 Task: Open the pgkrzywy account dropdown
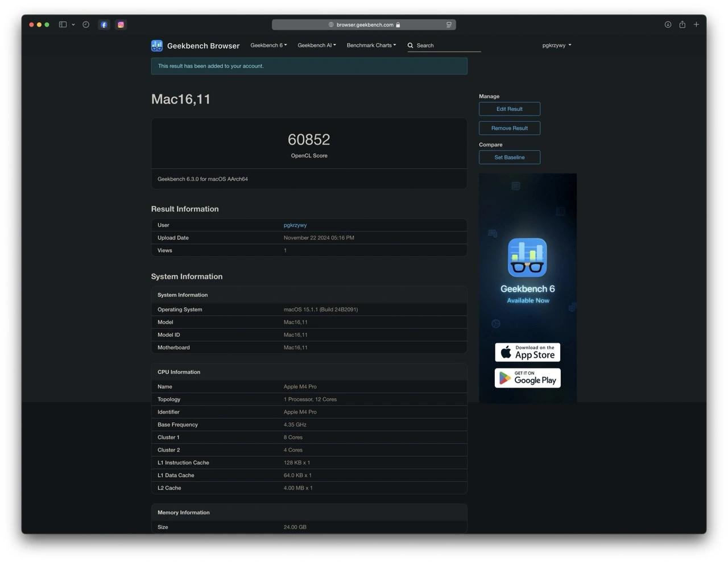[x=556, y=45]
